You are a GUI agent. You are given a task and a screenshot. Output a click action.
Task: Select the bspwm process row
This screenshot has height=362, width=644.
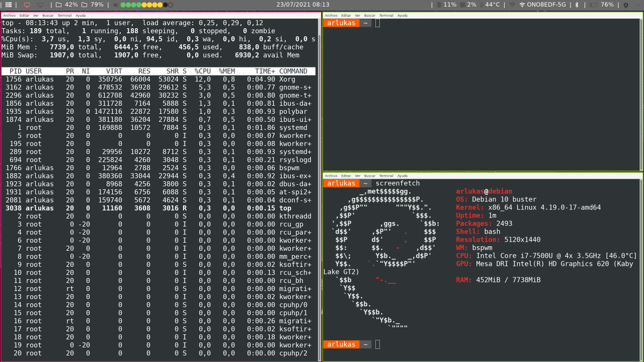[x=159, y=168]
